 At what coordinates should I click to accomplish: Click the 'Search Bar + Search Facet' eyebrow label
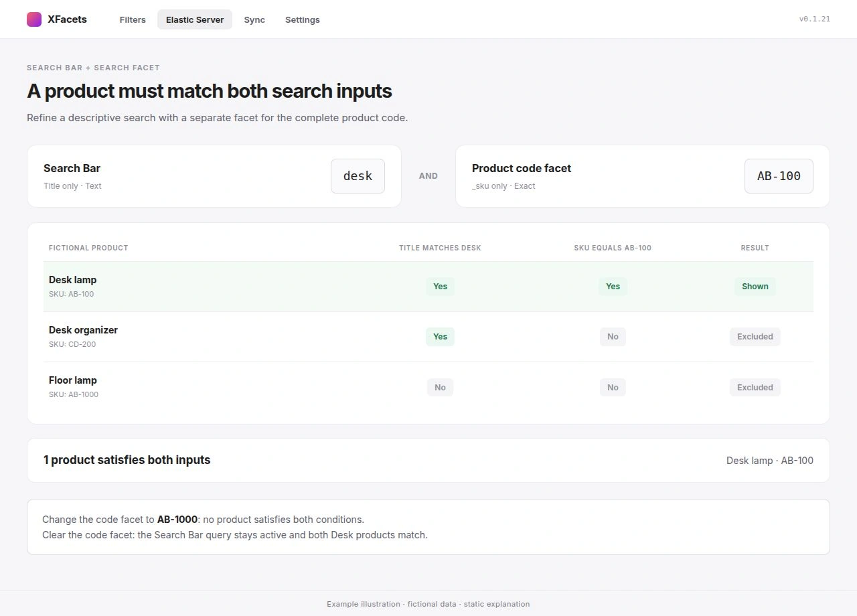click(93, 68)
